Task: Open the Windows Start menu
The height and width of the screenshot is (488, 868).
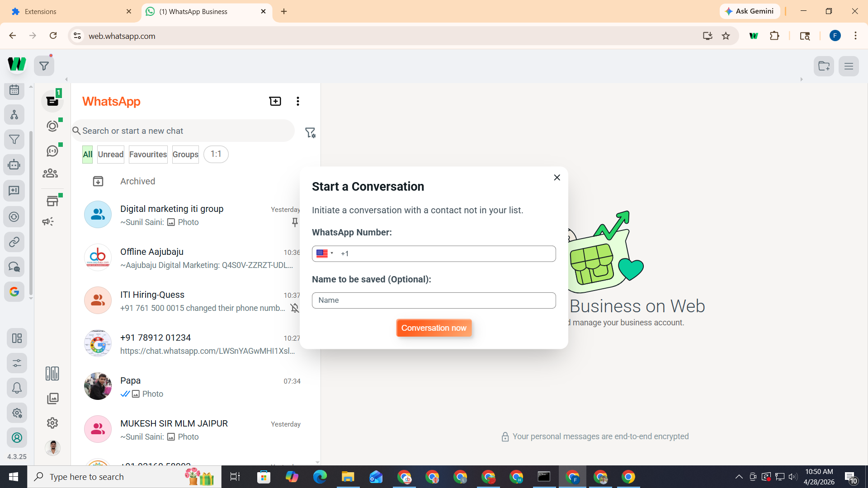Action: [x=14, y=477]
